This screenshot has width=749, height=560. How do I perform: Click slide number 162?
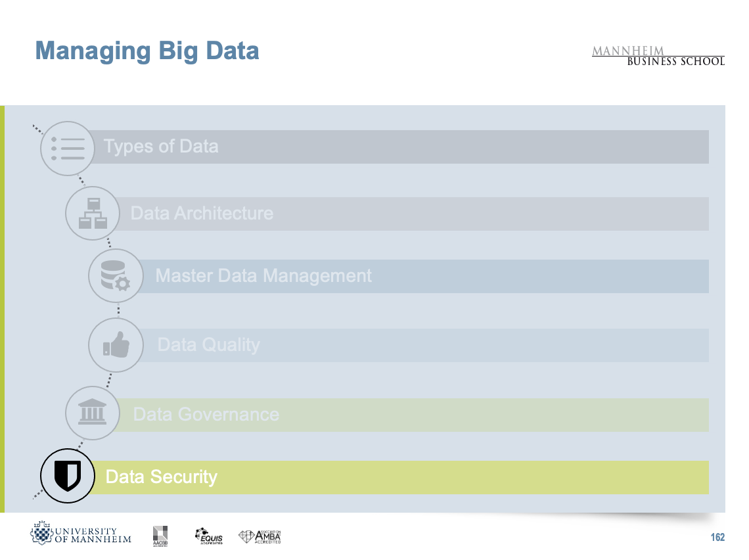pyautogui.click(x=717, y=538)
